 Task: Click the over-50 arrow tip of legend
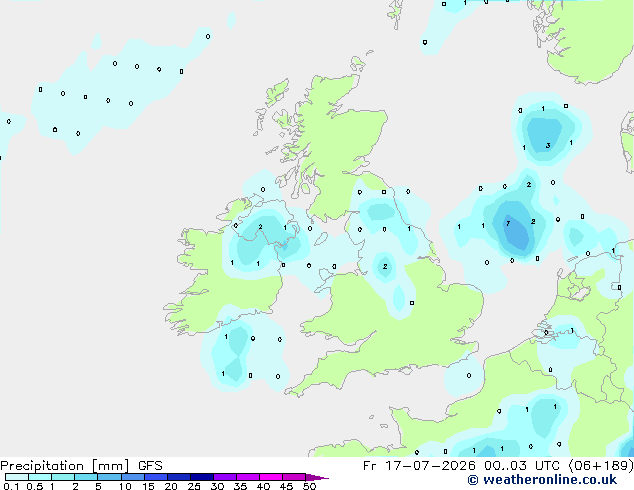[x=317, y=477]
